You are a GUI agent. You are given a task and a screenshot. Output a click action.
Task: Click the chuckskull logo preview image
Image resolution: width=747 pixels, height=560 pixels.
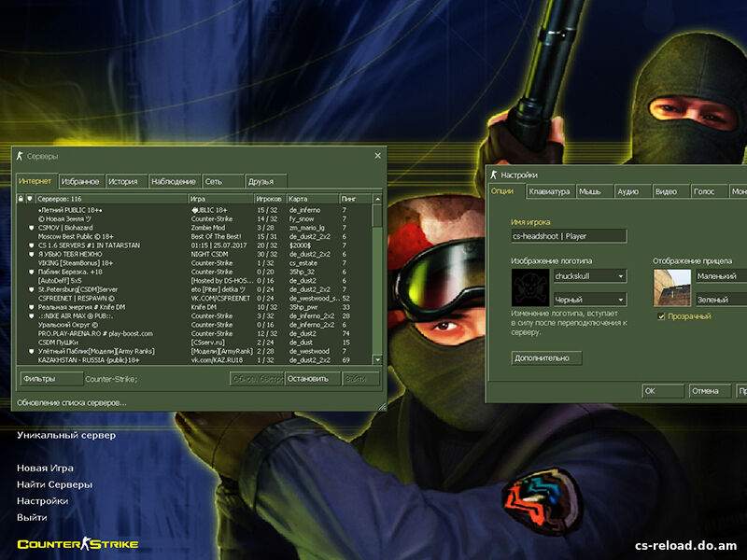pos(529,287)
